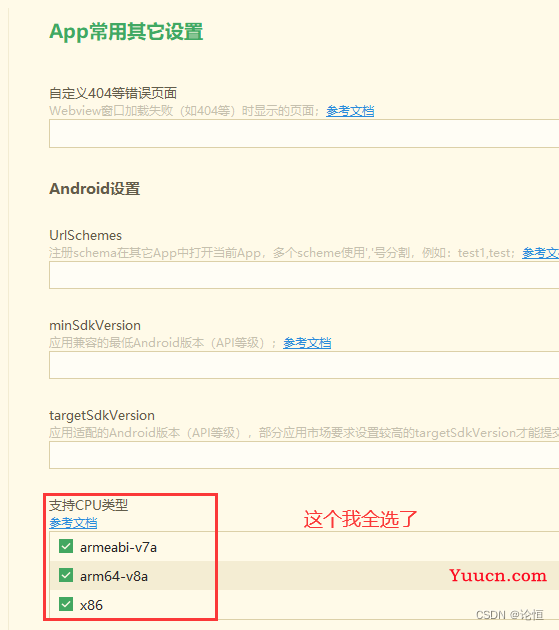Click the App常用其它设置 heading
The width and height of the screenshot is (559, 630).
point(126,32)
